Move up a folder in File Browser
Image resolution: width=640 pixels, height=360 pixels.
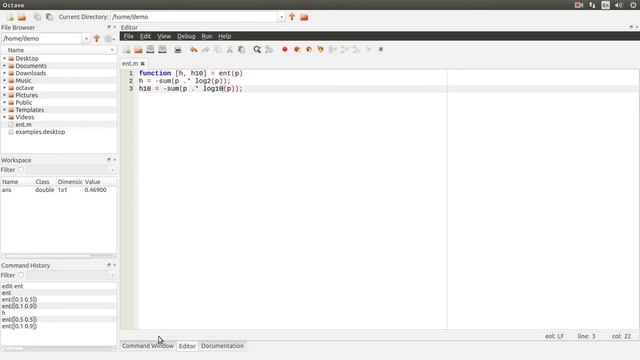tap(97, 38)
